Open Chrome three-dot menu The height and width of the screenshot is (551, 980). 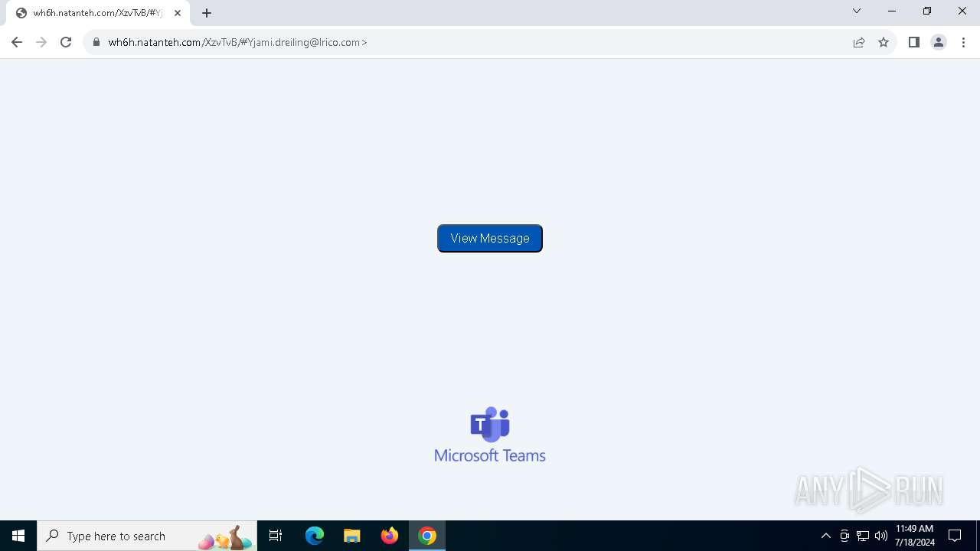pos(963,42)
